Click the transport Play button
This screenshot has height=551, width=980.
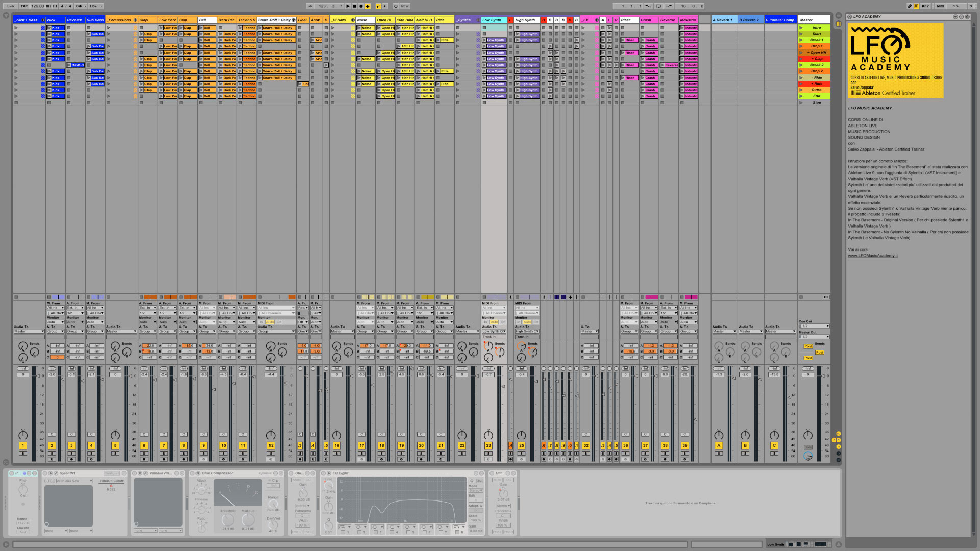pos(348,6)
